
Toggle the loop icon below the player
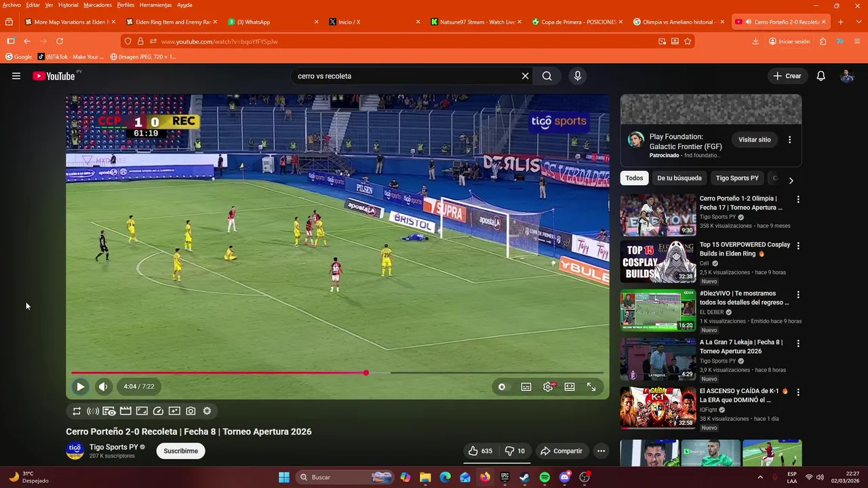pyautogui.click(x=77, y=411)
